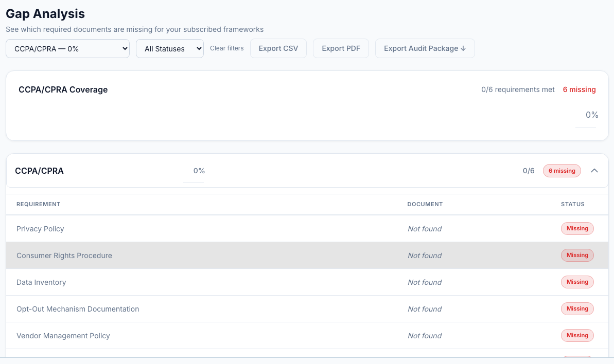Image resolution: width=614 pixels, height=364 pixels.
Task: Click the 0/6 count in section header
Action: [529, 171]
